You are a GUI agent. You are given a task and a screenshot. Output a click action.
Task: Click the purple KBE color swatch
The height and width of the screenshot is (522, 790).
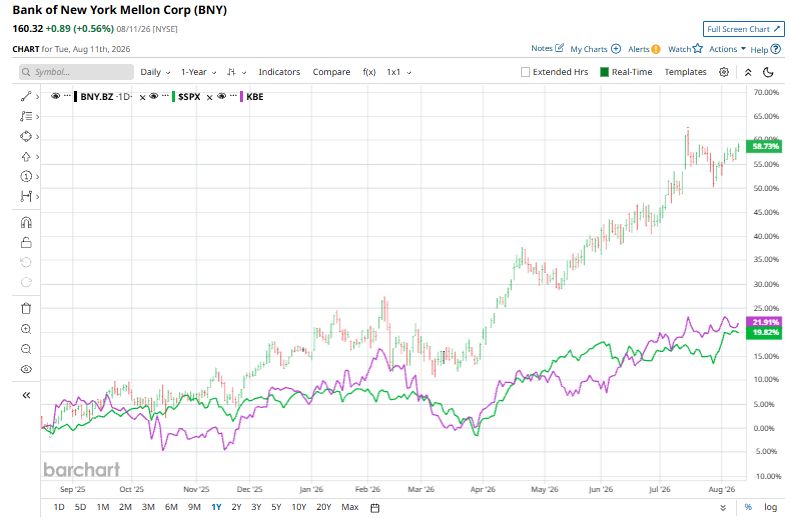coord(241,96)
